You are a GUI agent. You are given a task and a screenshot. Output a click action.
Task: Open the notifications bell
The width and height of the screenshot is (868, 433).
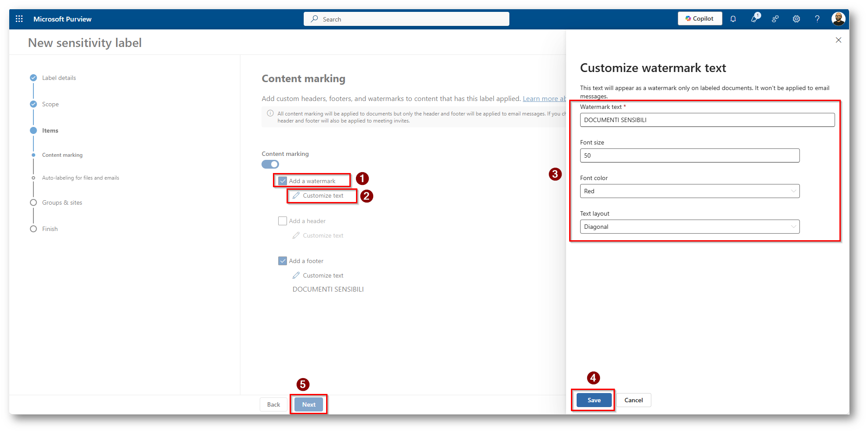click(x=733, y=19)
